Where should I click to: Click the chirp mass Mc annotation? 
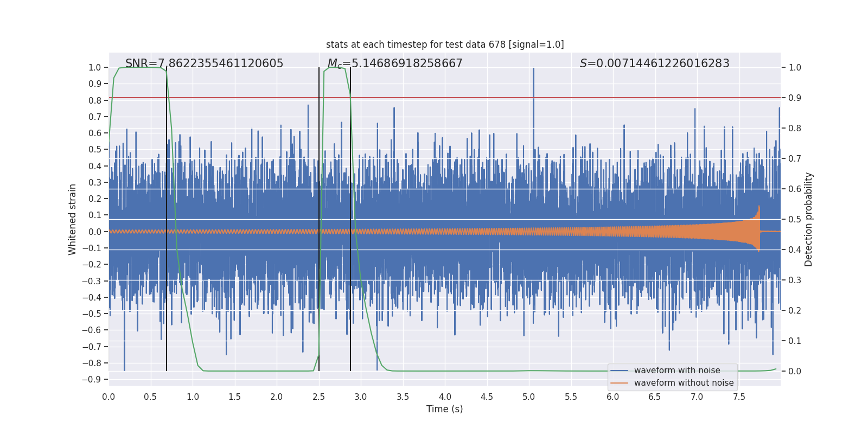click(x=395, y=63)
